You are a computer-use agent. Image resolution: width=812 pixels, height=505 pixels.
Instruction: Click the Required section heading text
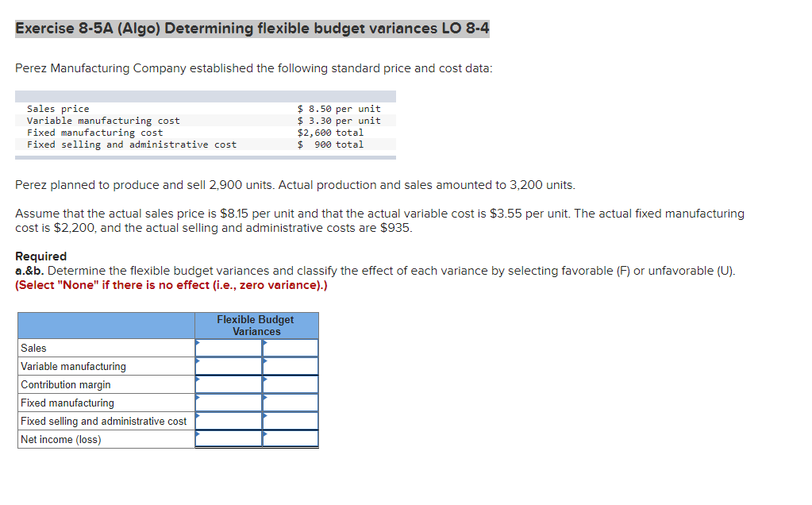pyautogui.click(x=40, y=256)
